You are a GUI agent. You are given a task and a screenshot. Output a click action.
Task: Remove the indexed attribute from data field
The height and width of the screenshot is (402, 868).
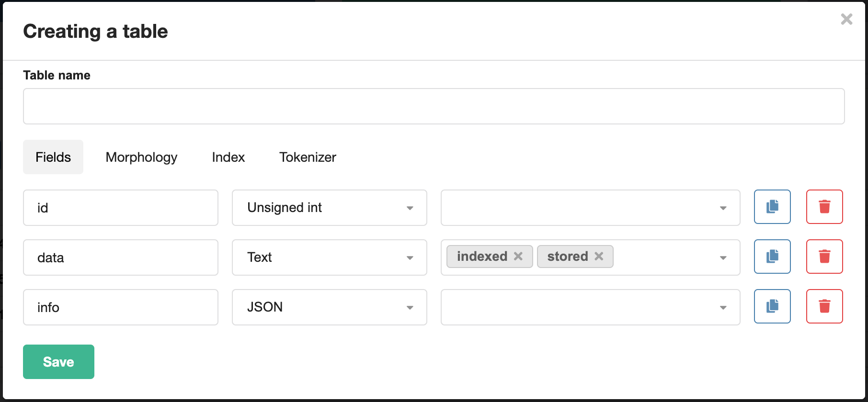(x=518, y=257)
